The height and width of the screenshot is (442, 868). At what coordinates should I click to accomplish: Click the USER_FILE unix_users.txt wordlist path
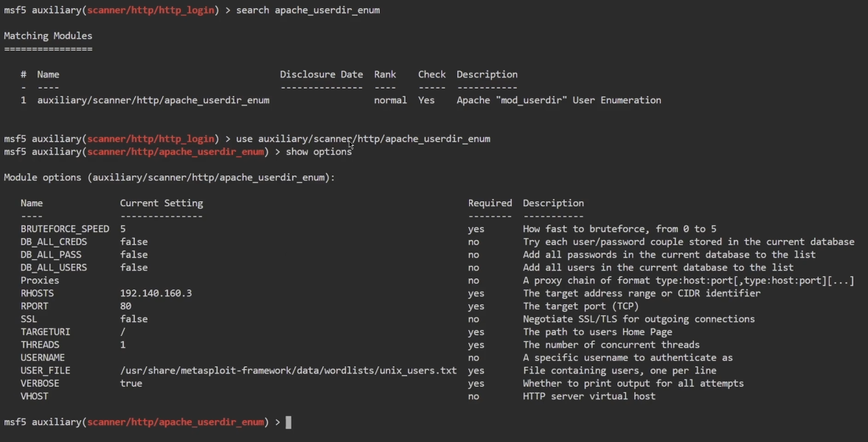click(x=288, y=371)
